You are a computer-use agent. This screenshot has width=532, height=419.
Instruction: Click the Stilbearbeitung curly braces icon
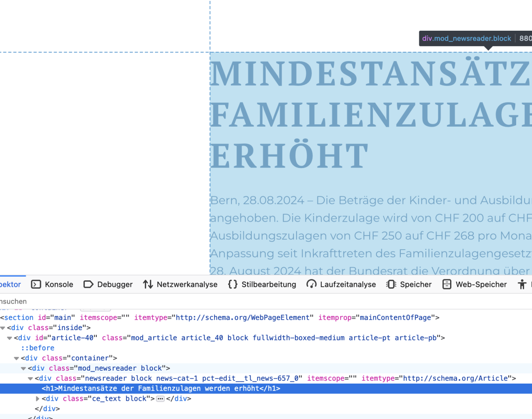click(233, 284)
